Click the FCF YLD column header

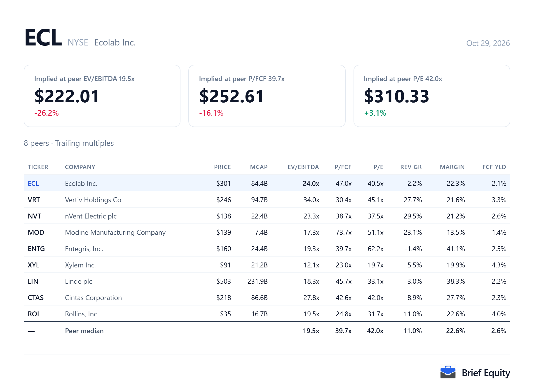click(494, 167)
